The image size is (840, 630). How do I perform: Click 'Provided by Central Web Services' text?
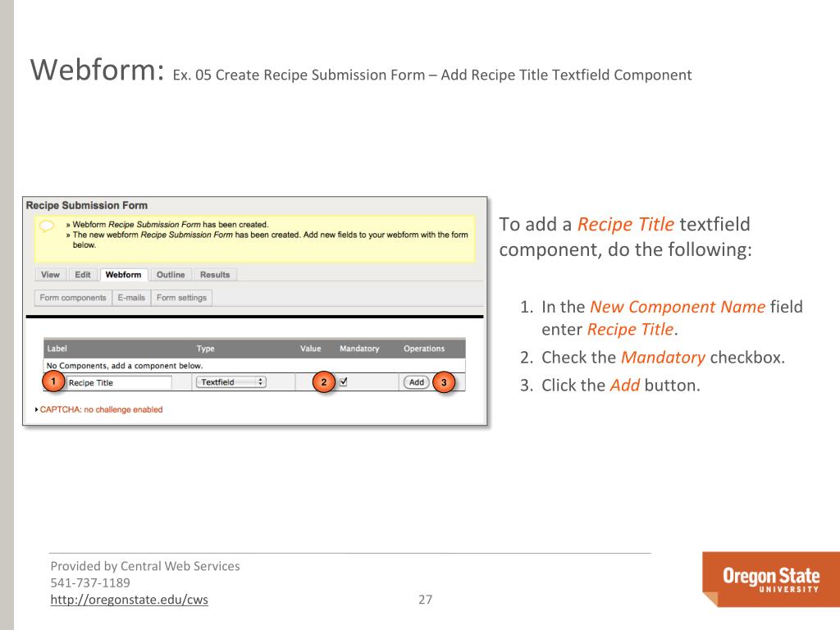145,566
